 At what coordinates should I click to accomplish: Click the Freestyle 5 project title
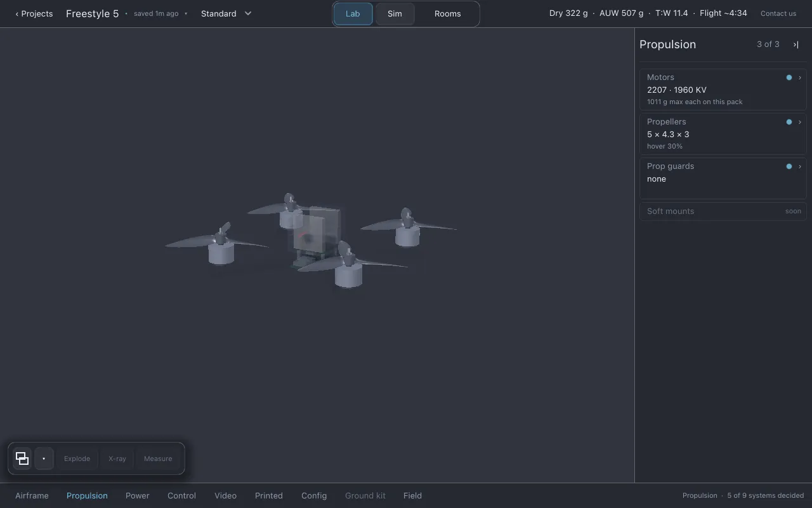92,13
